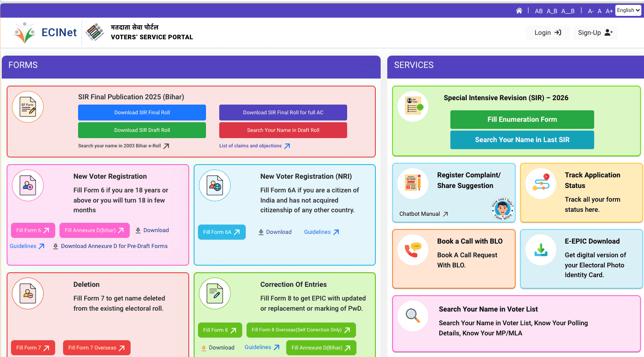Click the Deletion form icon
644x357 pixels.
28,294
